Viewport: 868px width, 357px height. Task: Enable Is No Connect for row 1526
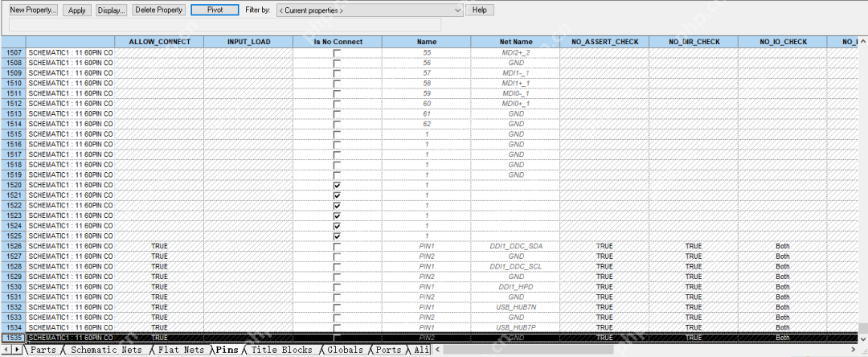click(337, 246)
